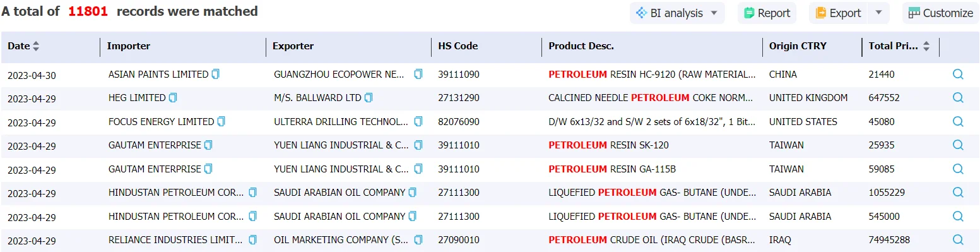This screenshot has height=252, width=980.
Task: Open exporter OIL MARKETING COMPANY (S...
Action: [x=341, y=240]
